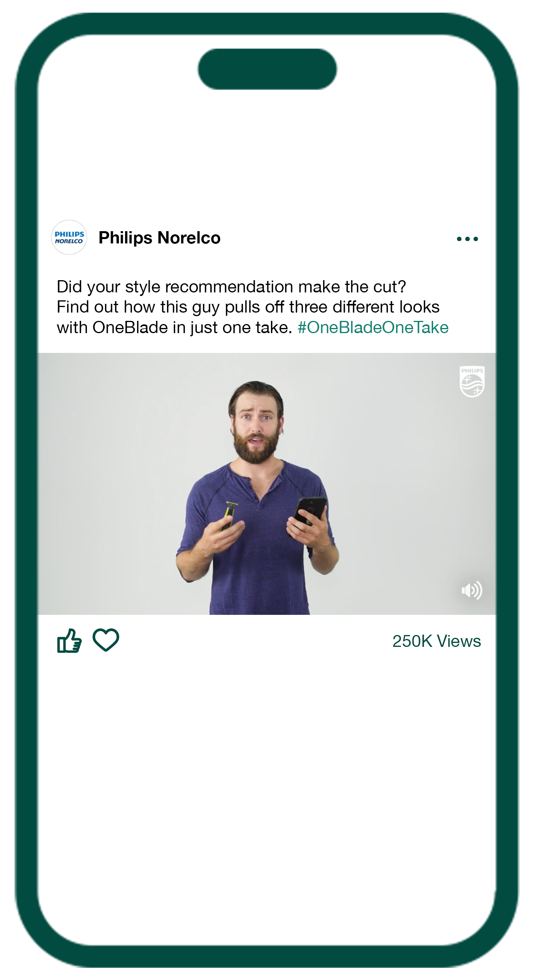Click the Philips Norelco account name

pyautogui.click(x=160, y=238)
